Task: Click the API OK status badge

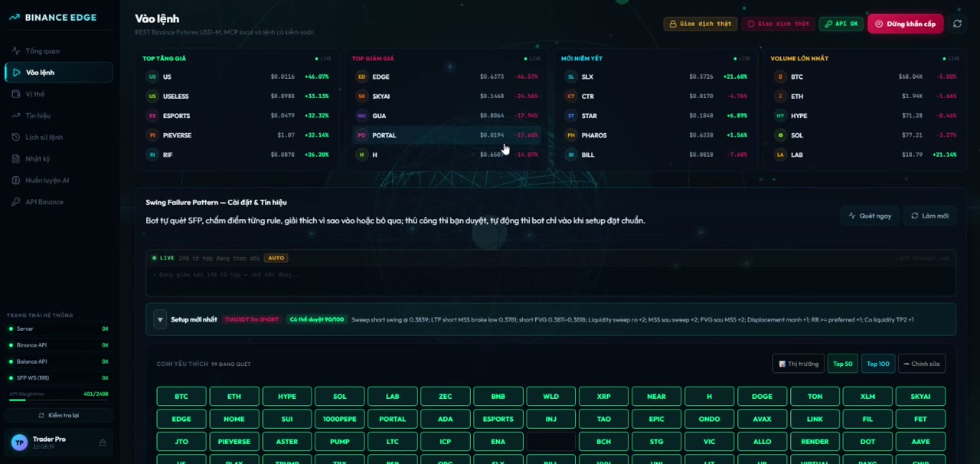Action: [x=841, y=24]
